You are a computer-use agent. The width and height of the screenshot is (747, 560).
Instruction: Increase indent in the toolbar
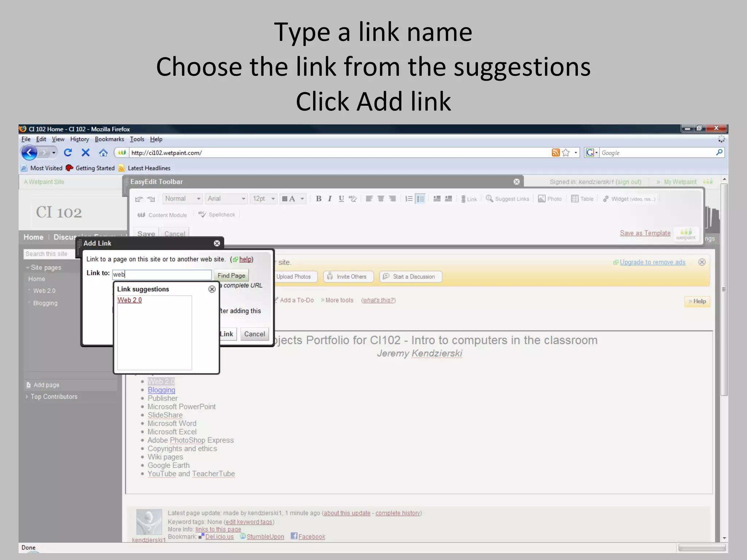tap(448, 199)
